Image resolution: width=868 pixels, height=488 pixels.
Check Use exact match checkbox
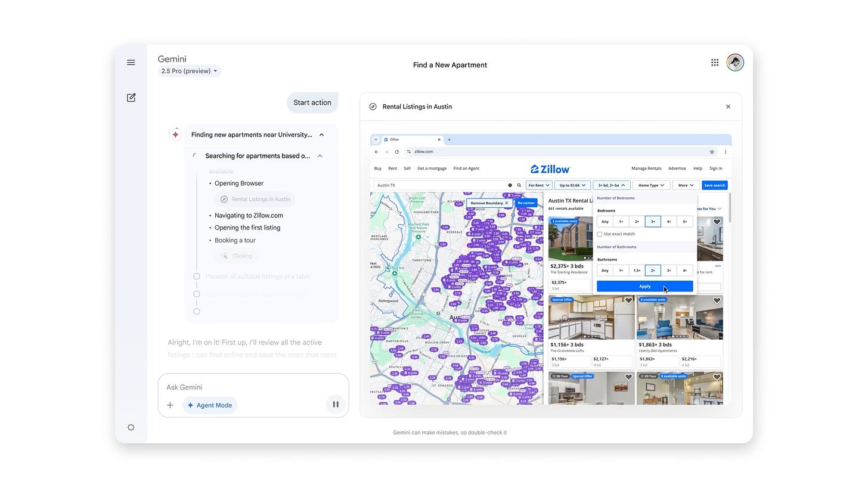tap(600, 234)
